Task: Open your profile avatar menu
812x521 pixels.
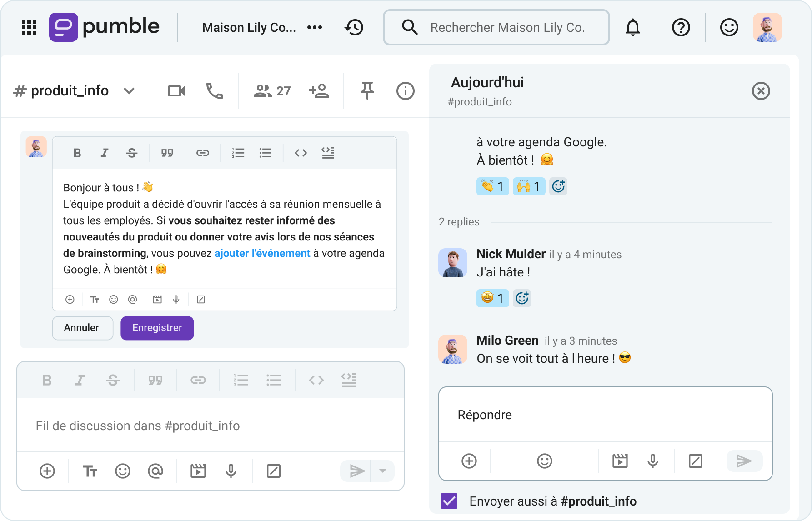Action: click(x=767, y=27)
